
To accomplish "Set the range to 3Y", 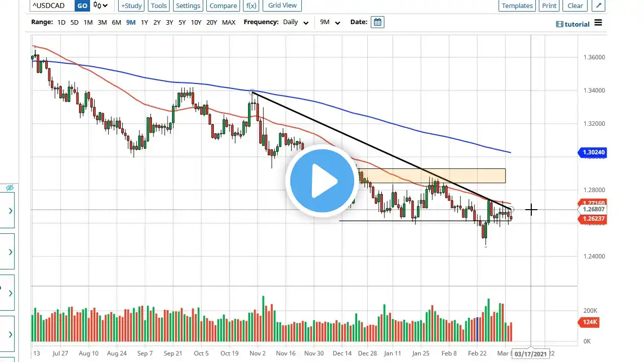I will click(170, 22).
